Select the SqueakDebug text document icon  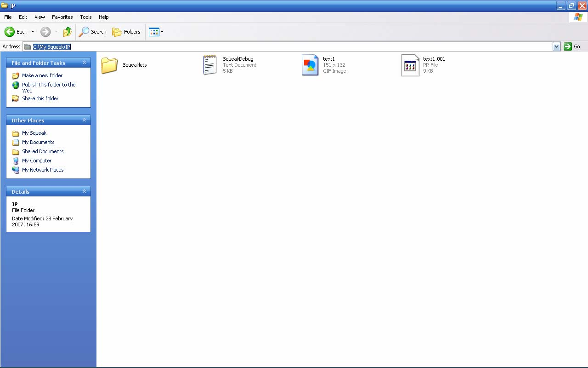click(210, 65)
